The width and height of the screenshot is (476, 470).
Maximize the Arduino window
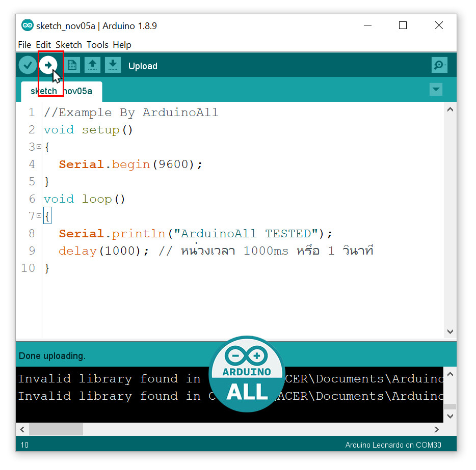[403, 25]
